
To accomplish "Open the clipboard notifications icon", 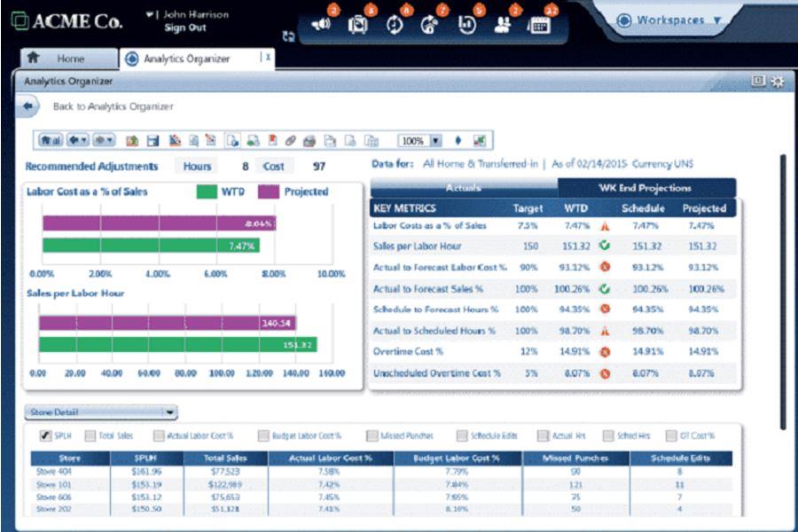I will 357,26.
